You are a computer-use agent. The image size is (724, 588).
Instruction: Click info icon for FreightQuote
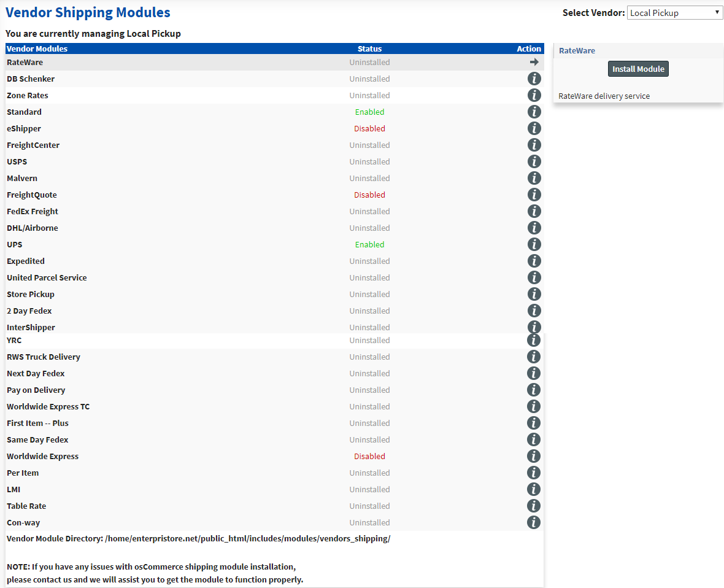[534, 195]
